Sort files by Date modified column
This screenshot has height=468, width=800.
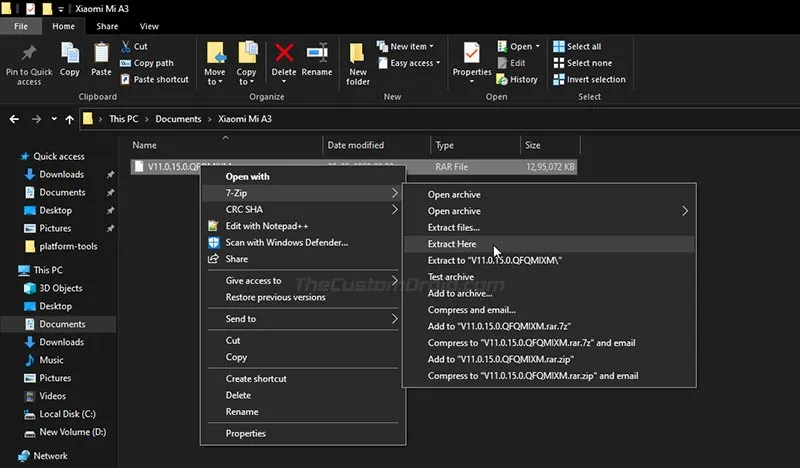pos(355,145)
